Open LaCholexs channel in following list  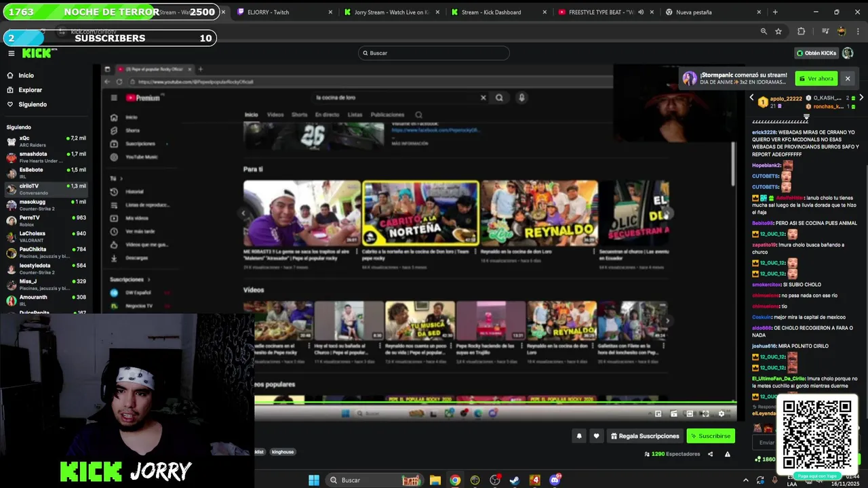(x=46, y=237)
